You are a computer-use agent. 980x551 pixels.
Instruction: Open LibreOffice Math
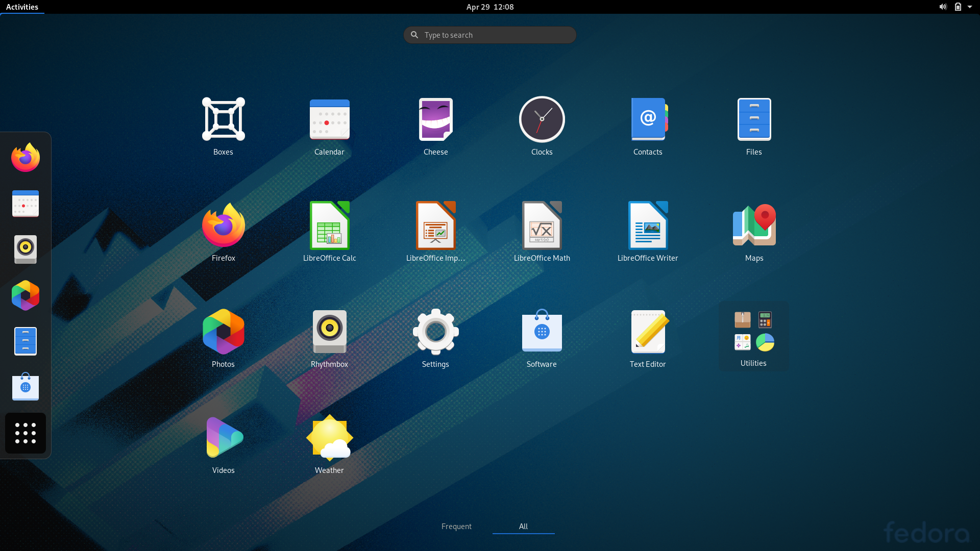pos(542,233)
